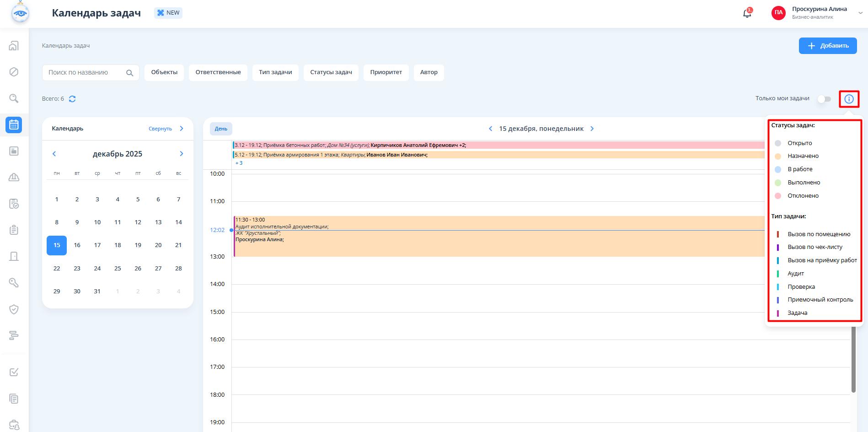Open the Статусы задач filter dropdown

click(x=331, y=72)
